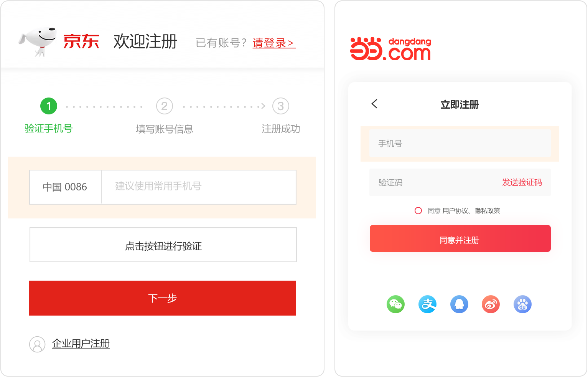Select the 同意 agreement radio button
The image size is (588, 377).
coord(418,211)
